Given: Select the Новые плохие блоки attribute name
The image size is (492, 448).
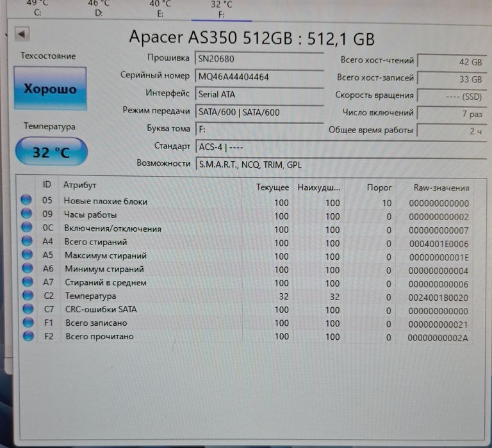Looking at the screenshot, I should pos(106,201).
